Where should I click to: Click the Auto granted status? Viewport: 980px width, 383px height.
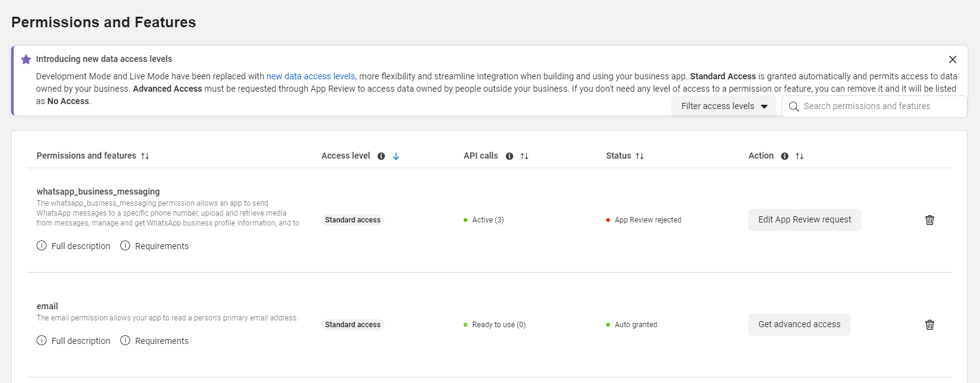[x=632, y=325]
